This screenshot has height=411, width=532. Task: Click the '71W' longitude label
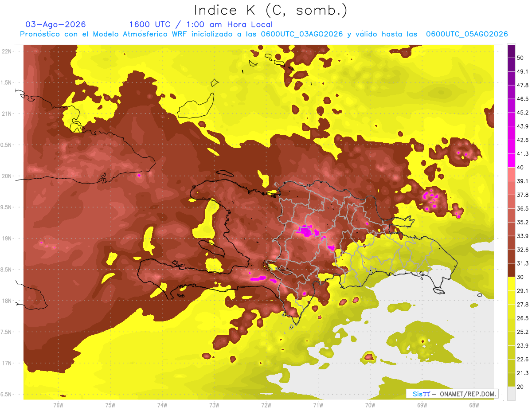tap(318, 405)
